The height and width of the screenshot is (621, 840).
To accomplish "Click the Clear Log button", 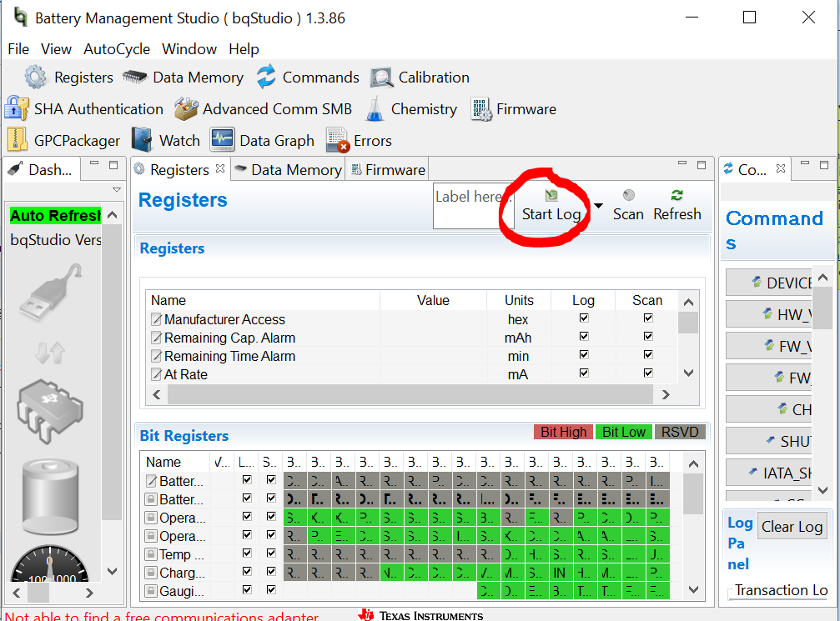I will pyautogui.click(x=792, y=527).
